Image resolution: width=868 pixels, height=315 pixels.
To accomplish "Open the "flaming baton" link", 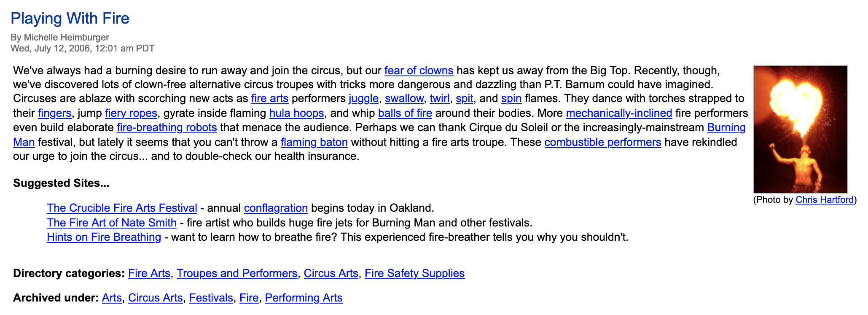I will click(x=314, y=143).
